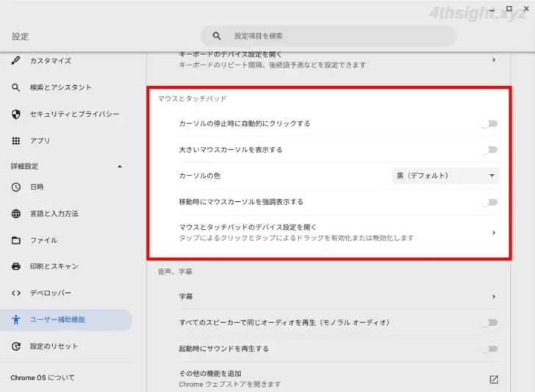Enable モノラル オーディオ toggle
This screenshot has height=392, width=535.
tap(489, 322)
